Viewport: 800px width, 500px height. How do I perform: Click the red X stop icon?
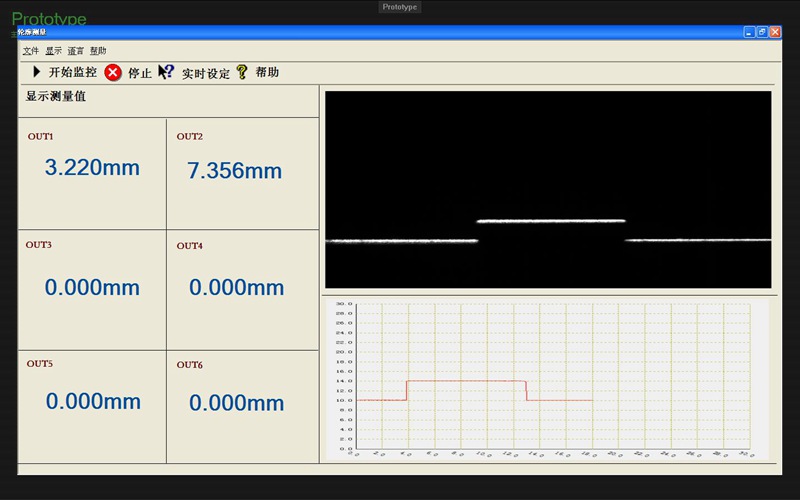pyautogui.click(x=113, y=72)
